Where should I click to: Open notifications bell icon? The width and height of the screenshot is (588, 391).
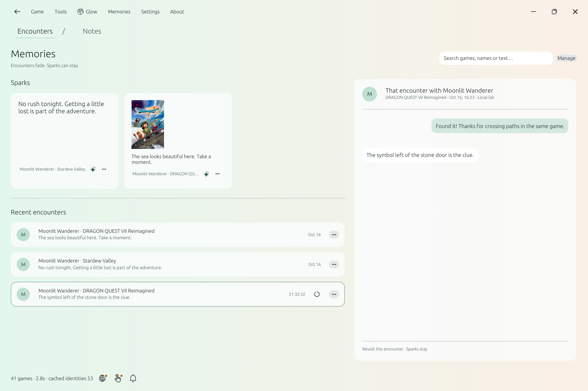pyautogui.click(x=133, y=378)
